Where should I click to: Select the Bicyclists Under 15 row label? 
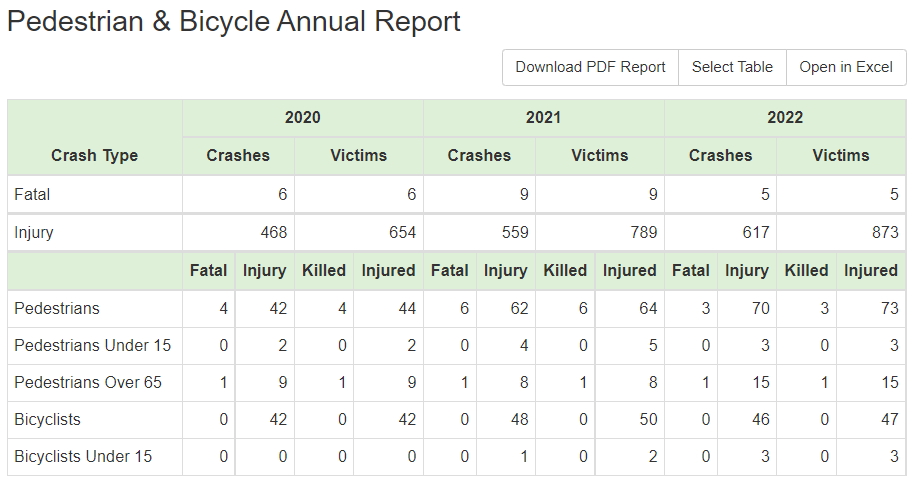83,457
